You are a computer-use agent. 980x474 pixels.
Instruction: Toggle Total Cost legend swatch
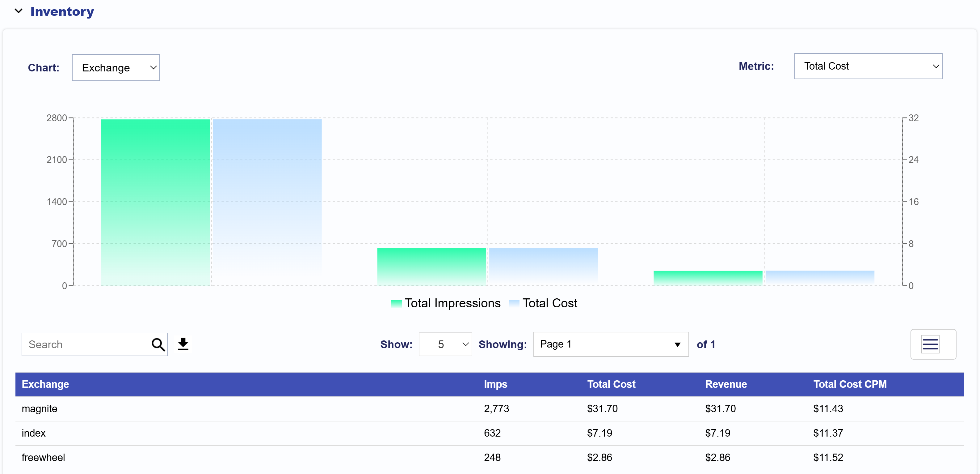[x=514, y=303]
